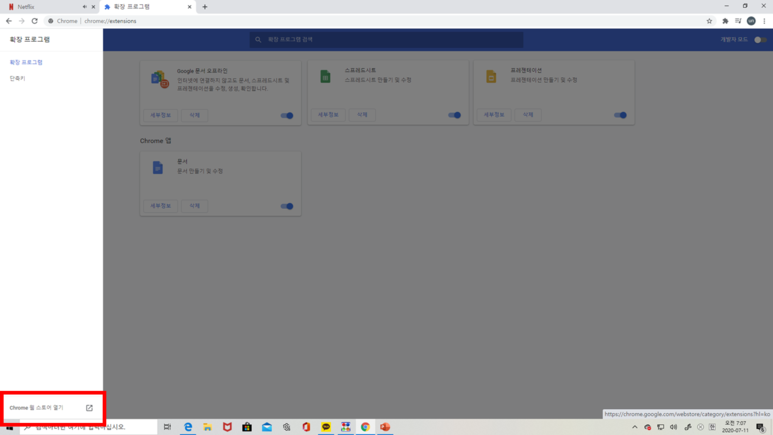Disable the Google 문서 오프라인 extension toggle
The height and width of the screenshot is (435, 773).
[287, 115]
